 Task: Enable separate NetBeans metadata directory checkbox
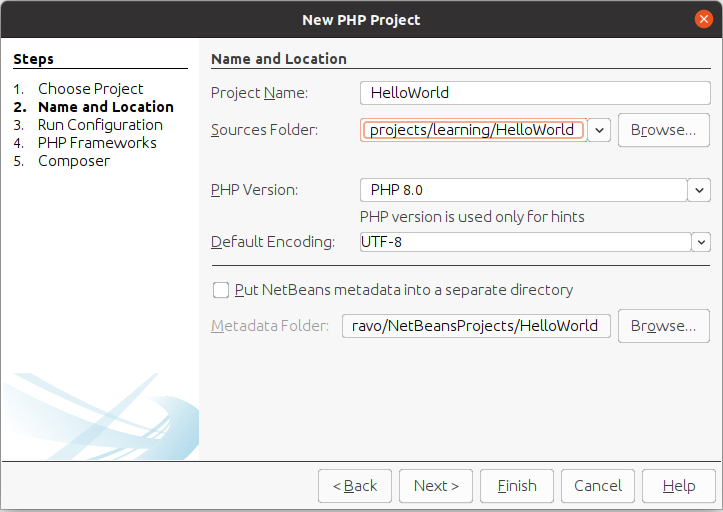[221, 290]
